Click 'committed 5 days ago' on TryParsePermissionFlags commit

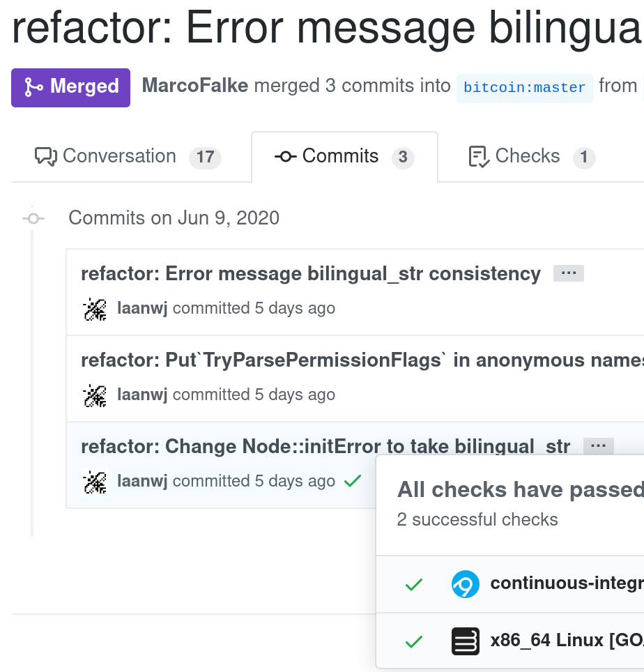[x=254, y=395]
